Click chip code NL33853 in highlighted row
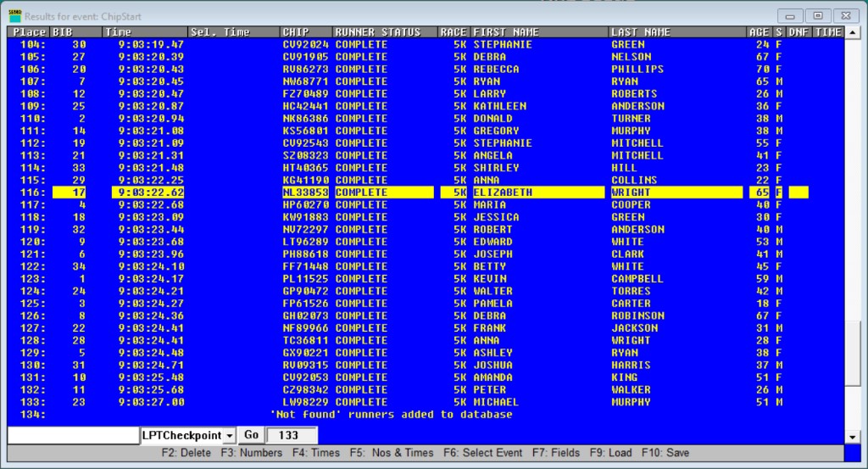Viewport: 868px width, 469px height. point(305,193)
